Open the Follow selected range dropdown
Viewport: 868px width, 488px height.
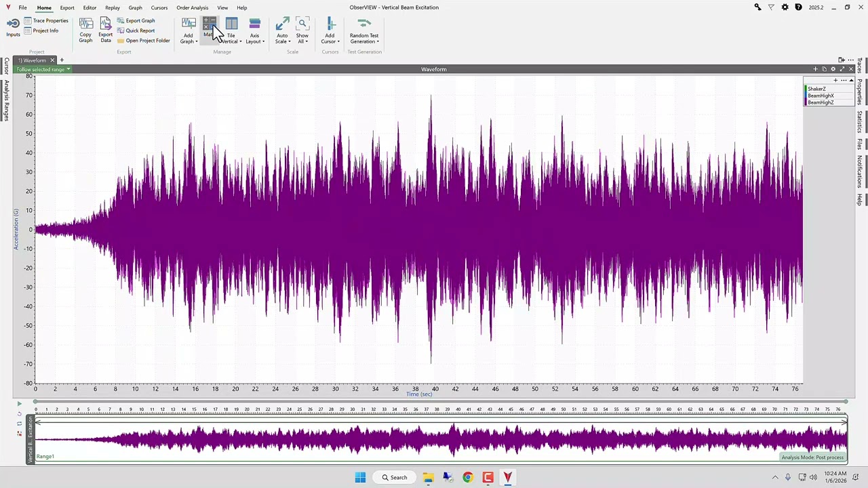click(68, 69)
